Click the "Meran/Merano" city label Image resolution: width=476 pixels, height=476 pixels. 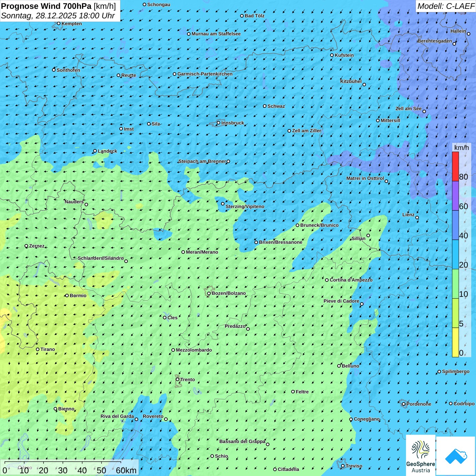[202, 252]
